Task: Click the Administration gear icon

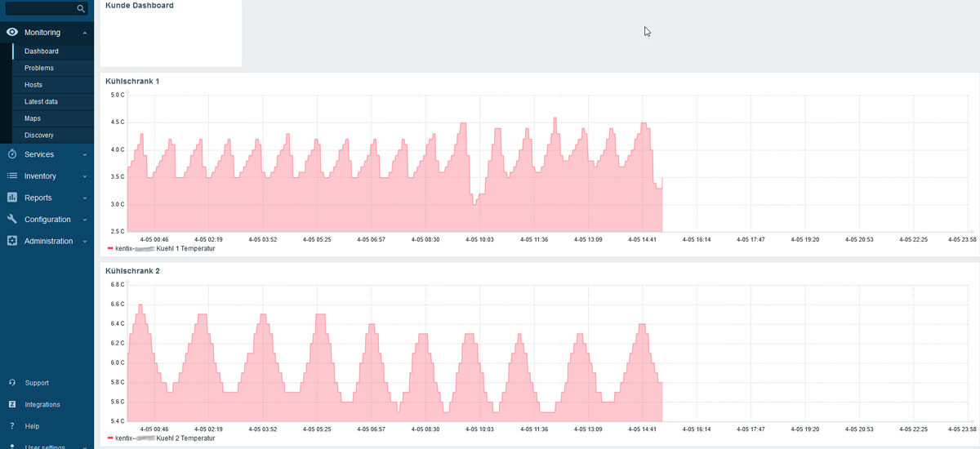Action: [x=11, y=241]
